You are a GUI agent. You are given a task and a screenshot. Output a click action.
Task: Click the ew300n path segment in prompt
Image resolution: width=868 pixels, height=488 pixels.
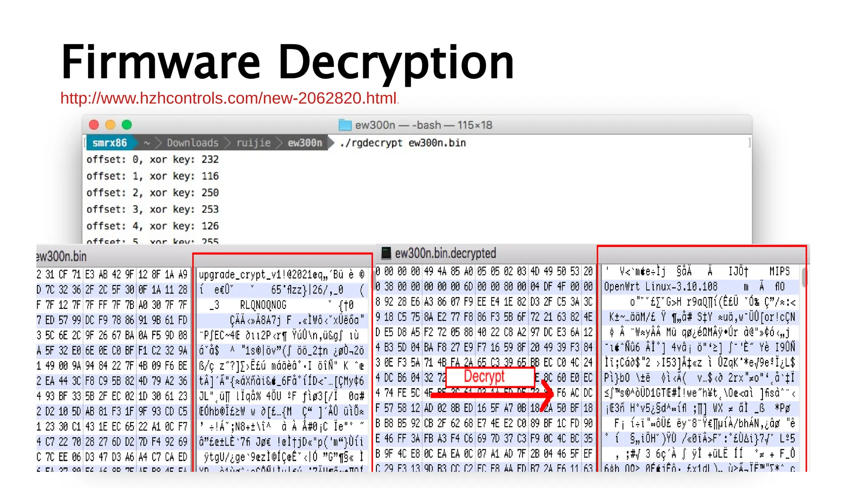coord(305,143)
